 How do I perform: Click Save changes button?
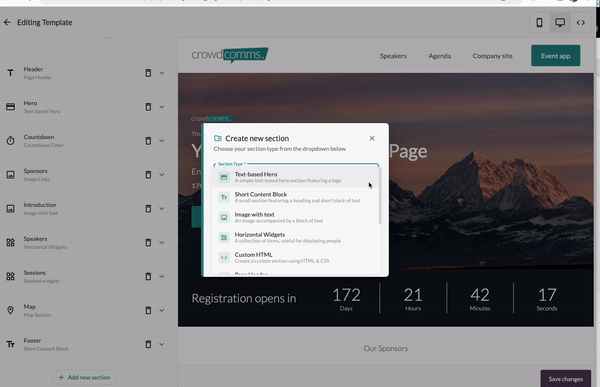pos(566,379)
